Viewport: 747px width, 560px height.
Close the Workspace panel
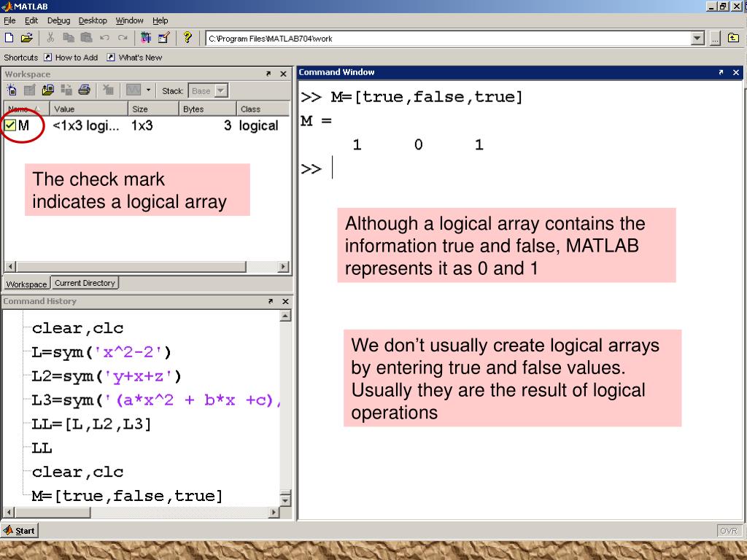point(283,74)
